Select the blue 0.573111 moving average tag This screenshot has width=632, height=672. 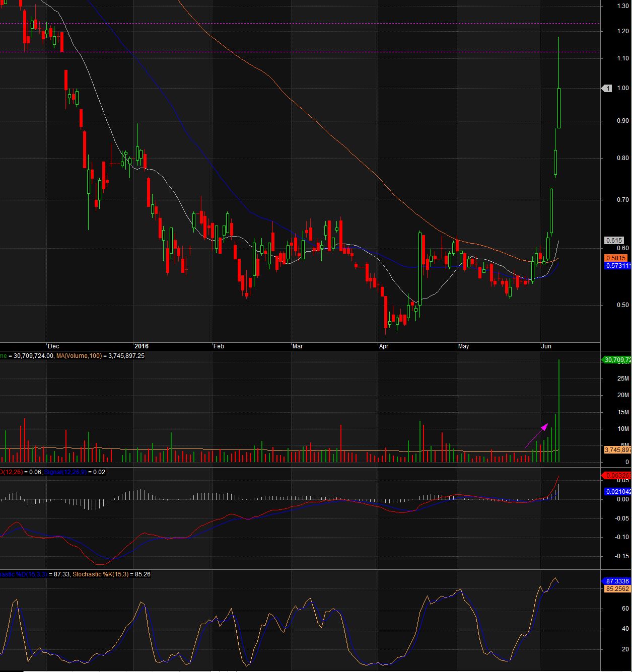click(x=617, y=265)
